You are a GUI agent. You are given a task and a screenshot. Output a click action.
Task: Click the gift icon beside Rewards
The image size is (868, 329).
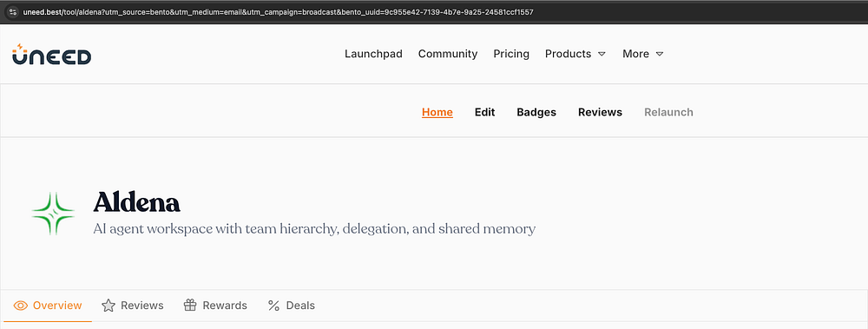pos(190,306)
